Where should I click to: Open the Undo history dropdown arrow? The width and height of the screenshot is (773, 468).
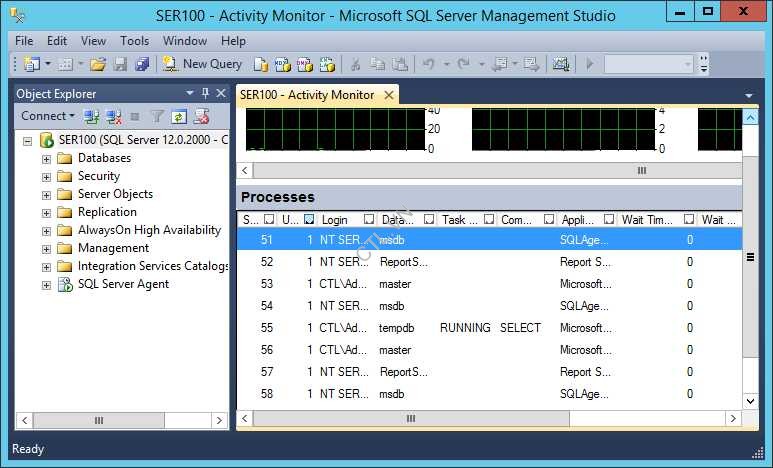tap(446, 64)
